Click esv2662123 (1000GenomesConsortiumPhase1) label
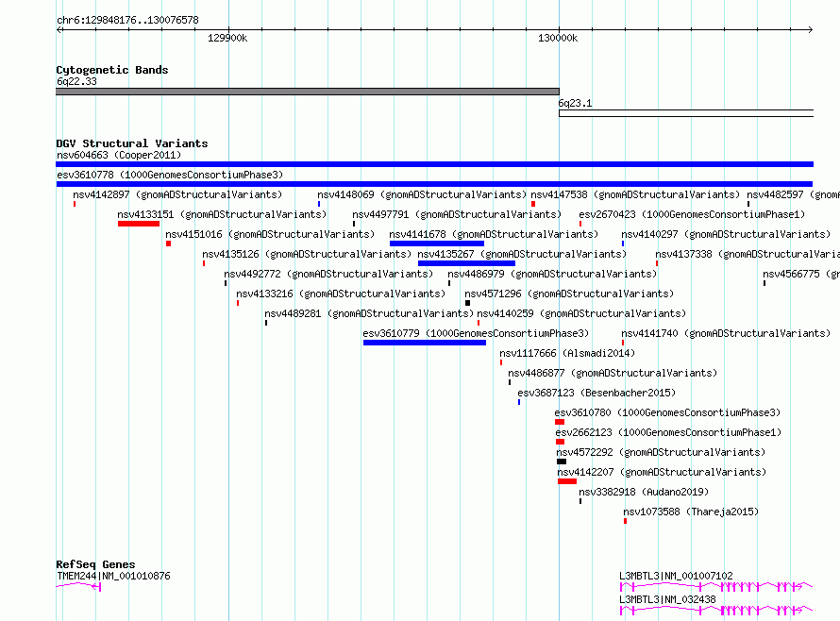The image size is (840, 621). point(668,432)
